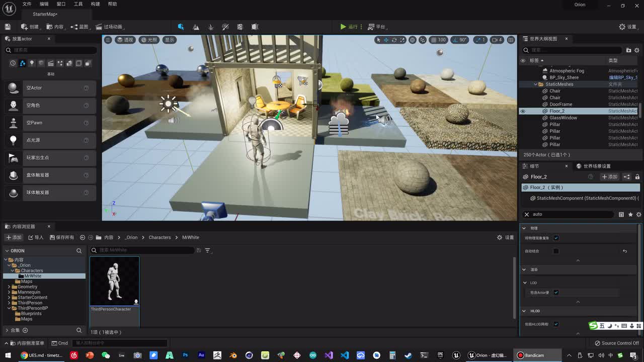644x362 pixels.
Task: Open the Fracture mode icon
Action: [240, 27]
